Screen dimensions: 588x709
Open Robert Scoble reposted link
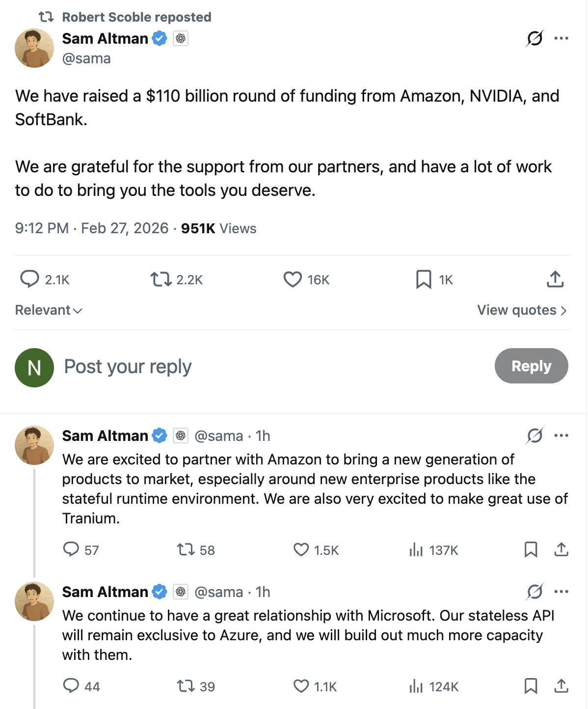click(136, 17)
